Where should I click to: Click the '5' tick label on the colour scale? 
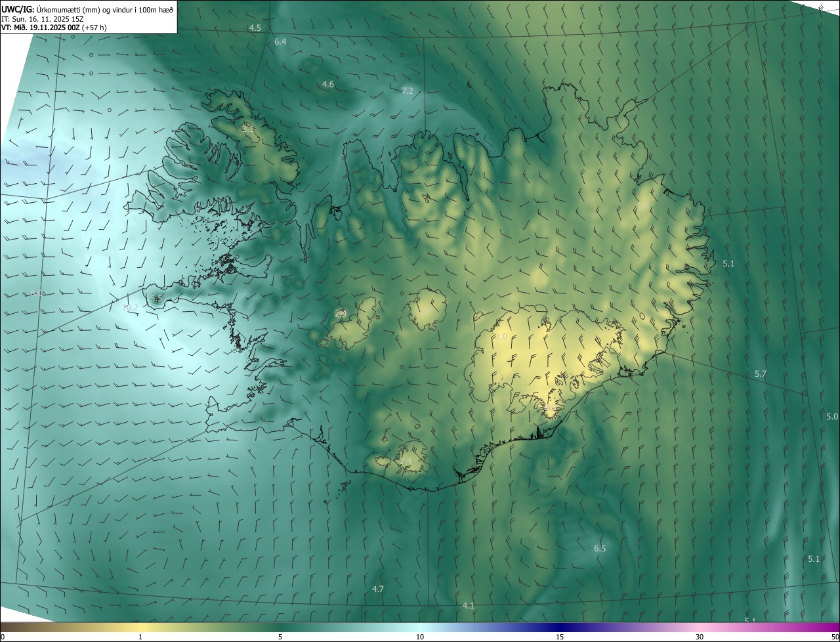280,637
